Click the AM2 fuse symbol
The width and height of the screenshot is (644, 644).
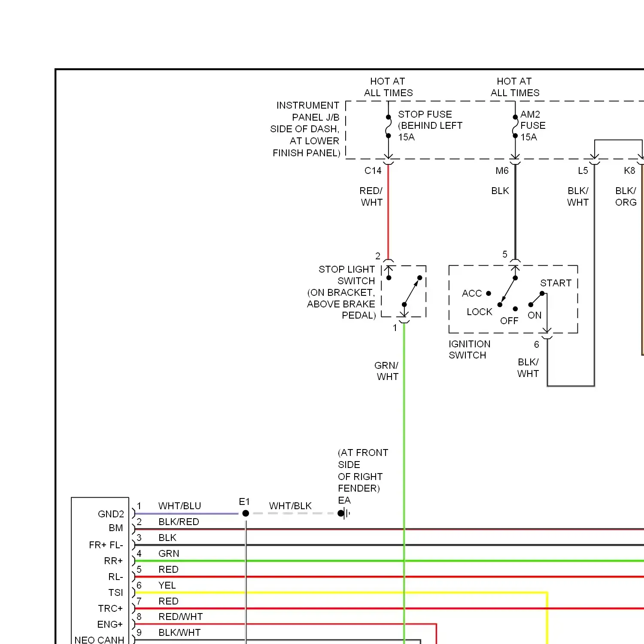[515, 126]
